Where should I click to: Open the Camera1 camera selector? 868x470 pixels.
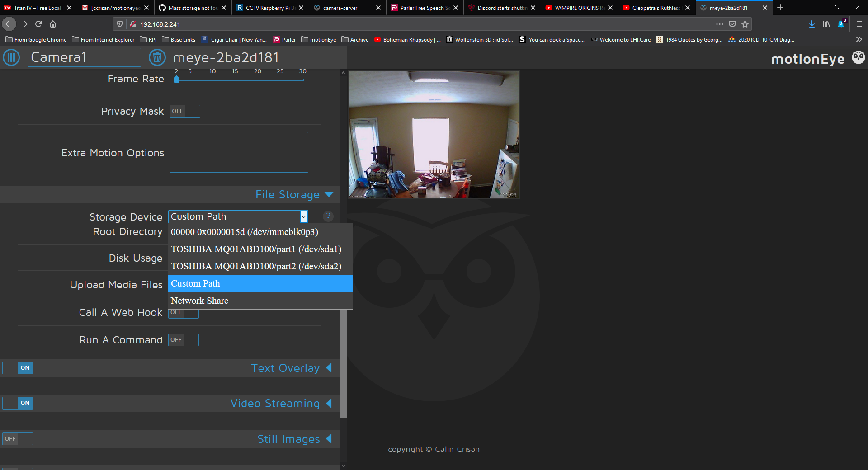[84, 57]
